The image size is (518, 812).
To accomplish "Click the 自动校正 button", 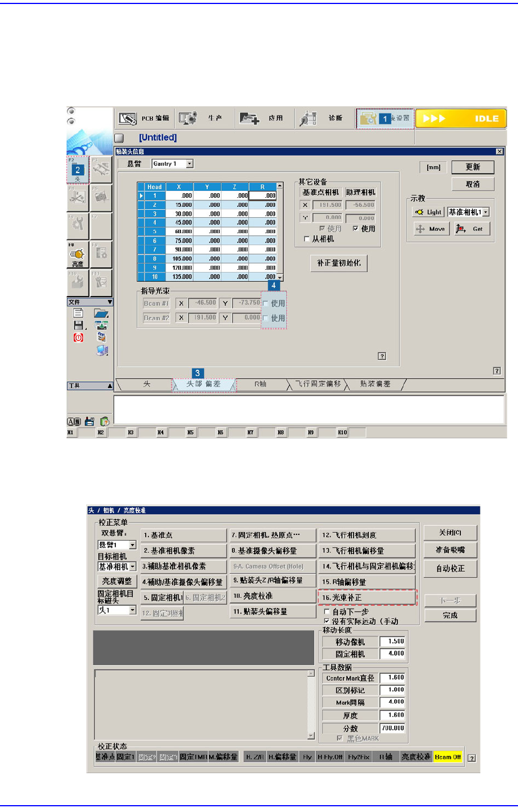I will coord(451,569).
